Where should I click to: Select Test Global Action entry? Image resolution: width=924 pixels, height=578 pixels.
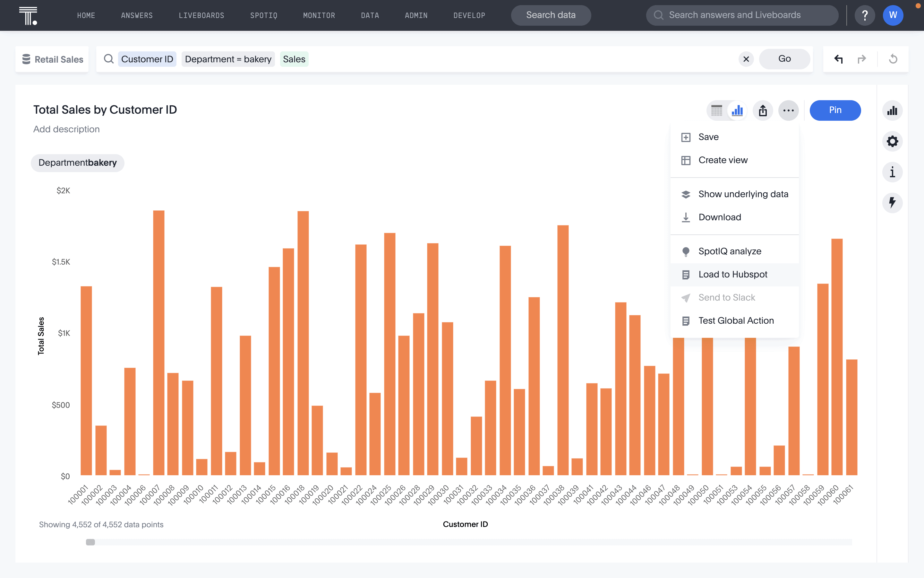(x=734, y=321)
